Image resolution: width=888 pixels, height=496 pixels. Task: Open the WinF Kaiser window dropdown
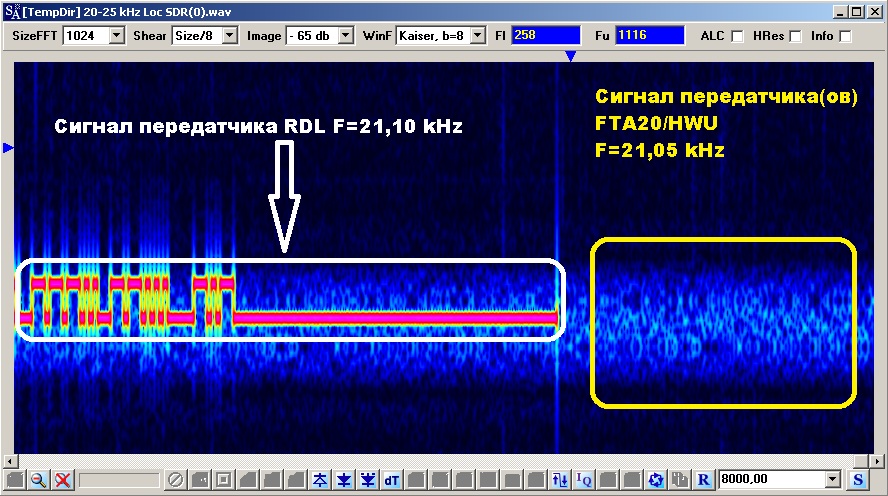click(x=477, y=36)
